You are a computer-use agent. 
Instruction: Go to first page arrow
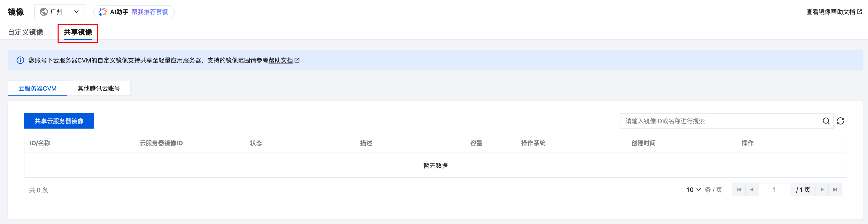tap(739, 190)
